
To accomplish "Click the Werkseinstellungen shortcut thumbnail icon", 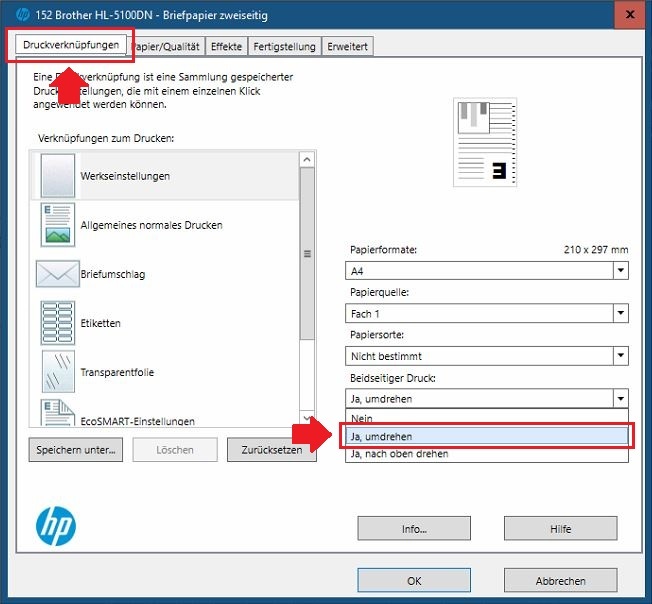I will pyautogui.click(x=58, y=175).
